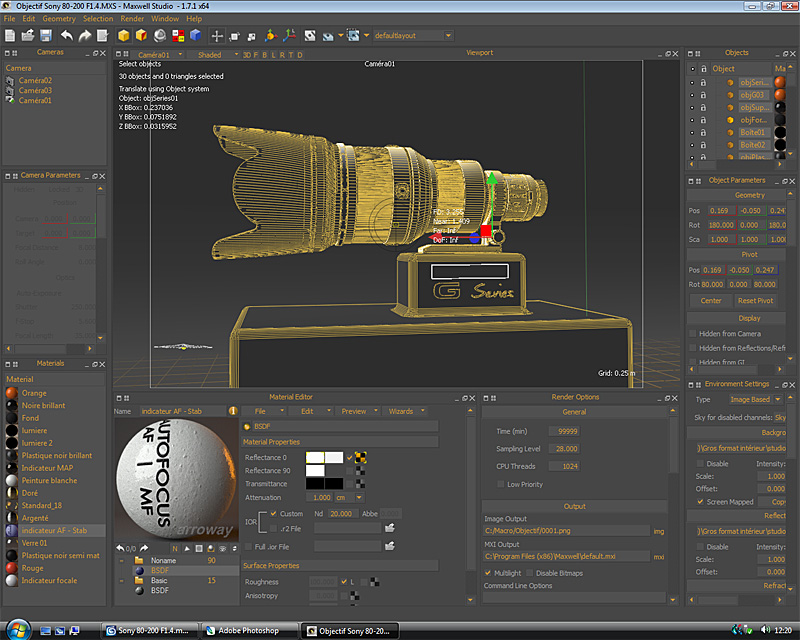This screenshot has width=800, height=640.
Task: Click the material sphere toolbar icon
Action: 160,35
